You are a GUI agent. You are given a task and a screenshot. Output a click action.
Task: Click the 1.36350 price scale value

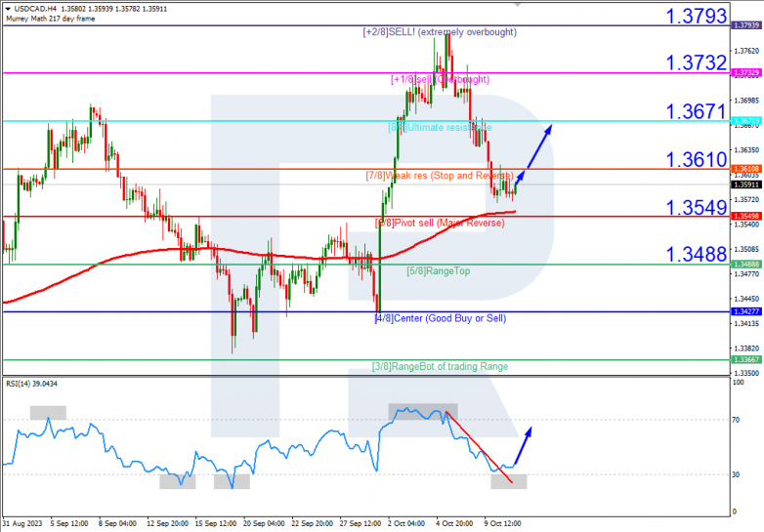(747, 150)
